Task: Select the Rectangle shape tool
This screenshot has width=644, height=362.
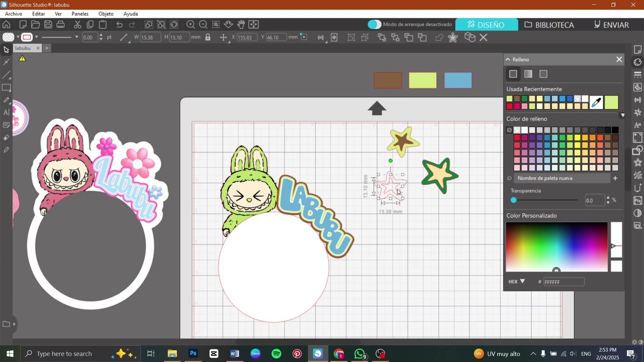Action: (6, 88)
